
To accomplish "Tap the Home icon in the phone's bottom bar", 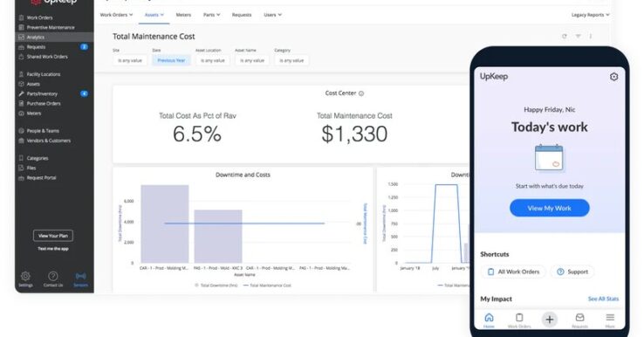I will point(489,317).
